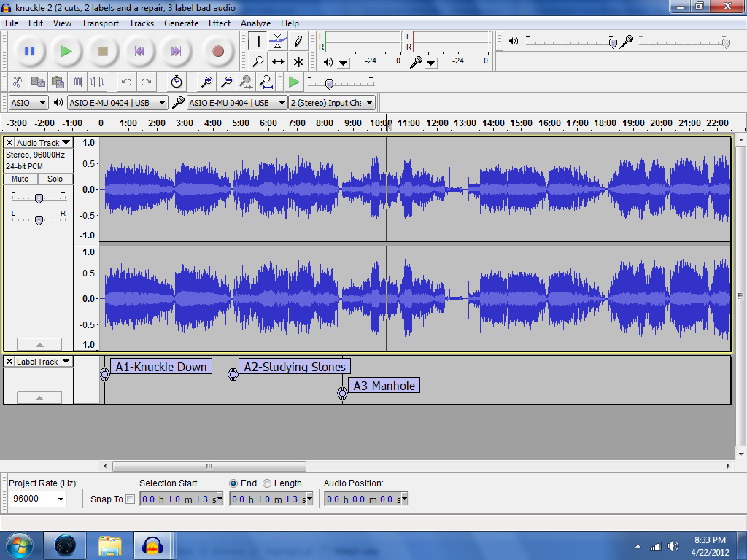Screen dimensions: 747x560
Task: Stop playback with the Stop button
Action: coord(103,51)
